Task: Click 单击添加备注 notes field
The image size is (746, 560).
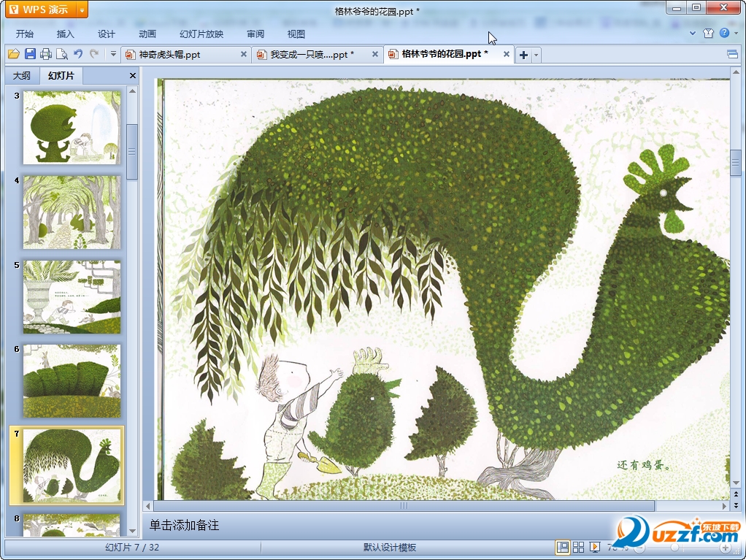Action: tap(184, 525)
